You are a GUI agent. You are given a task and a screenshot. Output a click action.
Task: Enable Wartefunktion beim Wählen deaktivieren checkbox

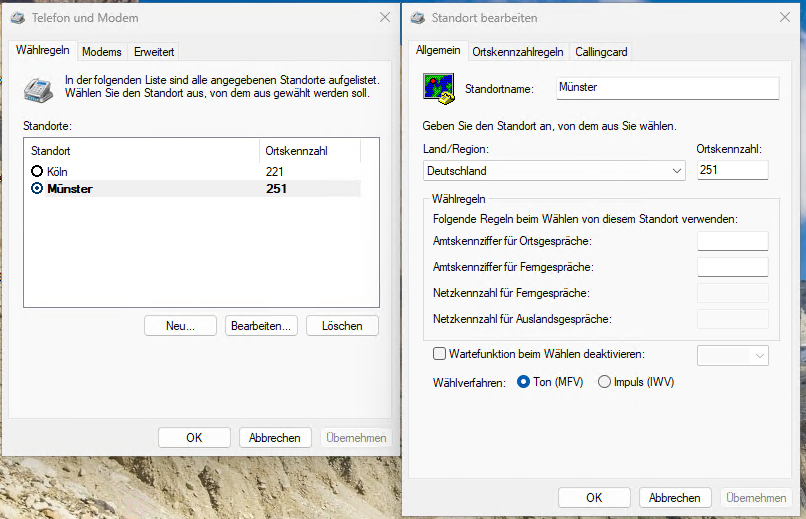(439, 354)
